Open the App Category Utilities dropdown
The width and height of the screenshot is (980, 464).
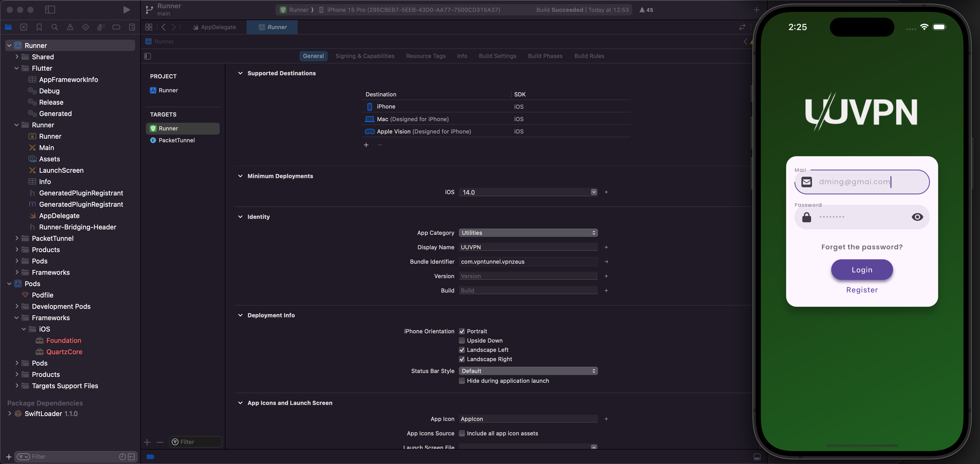pyautogui.click(x=528, y=233)
